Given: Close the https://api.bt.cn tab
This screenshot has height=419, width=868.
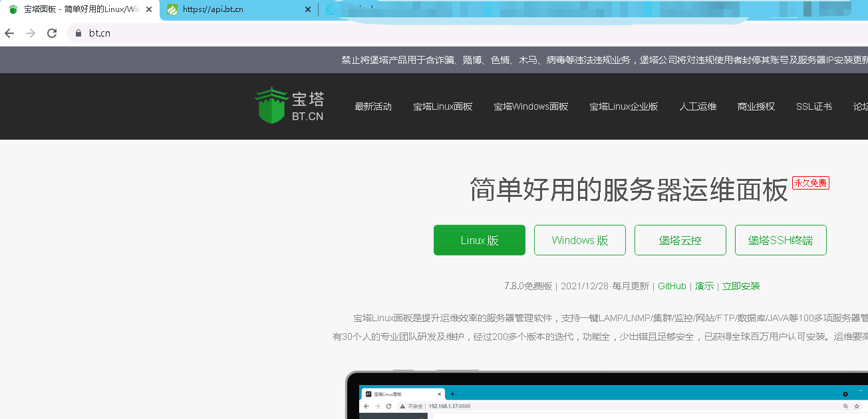Looking at the screenshot, I should (307, 9).
